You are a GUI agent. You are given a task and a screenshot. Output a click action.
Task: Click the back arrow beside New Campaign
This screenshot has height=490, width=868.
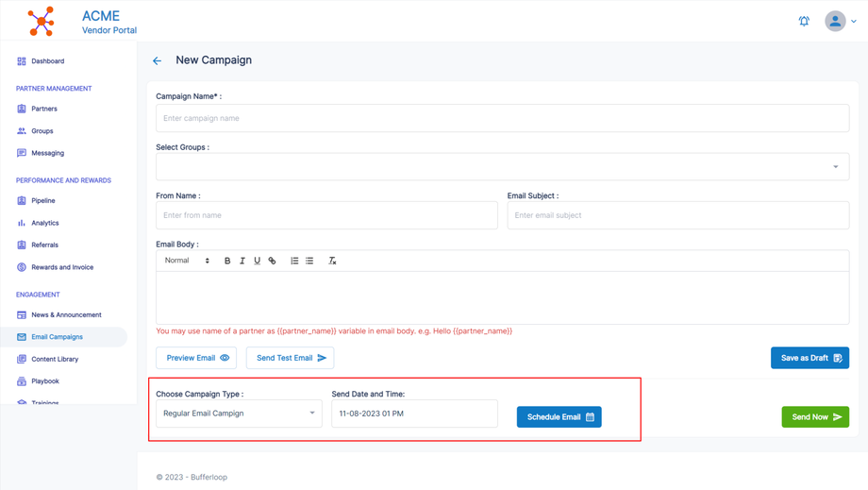[x=157, y=60]
